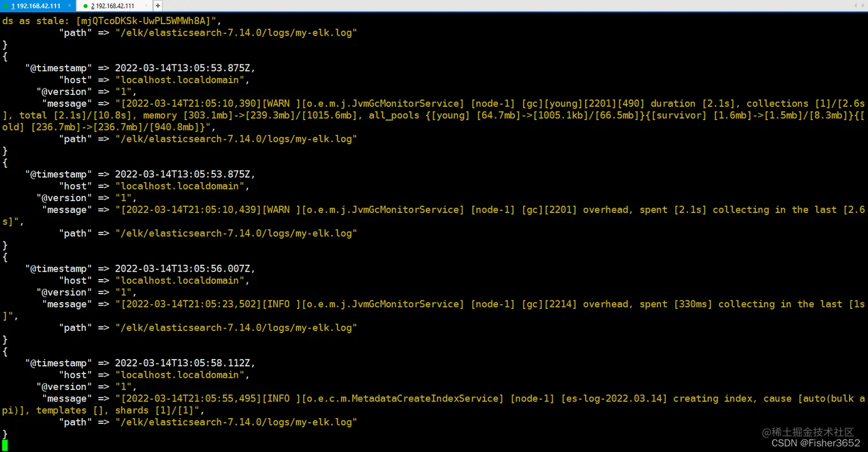Close the first 192.168.42.111 tab
The width and height of the screenshot is (868, 452).
69,6
